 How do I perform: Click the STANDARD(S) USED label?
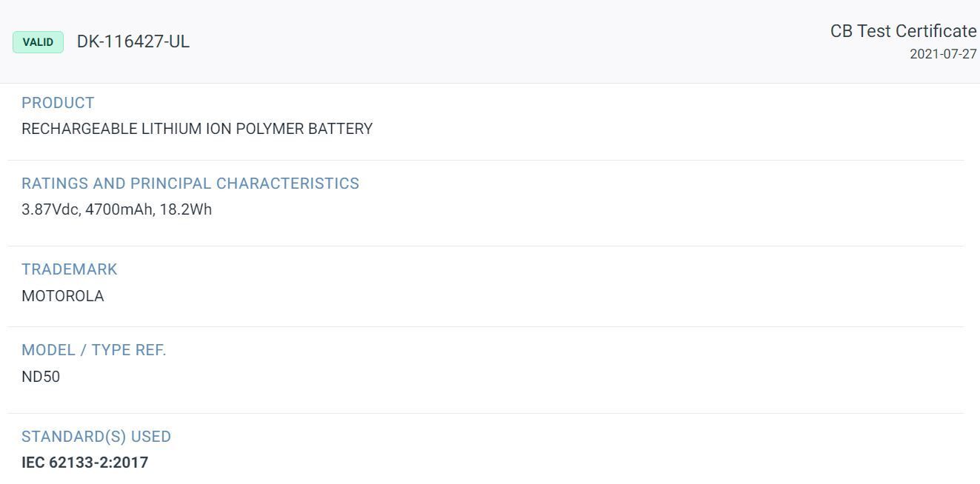click(96, 437)
